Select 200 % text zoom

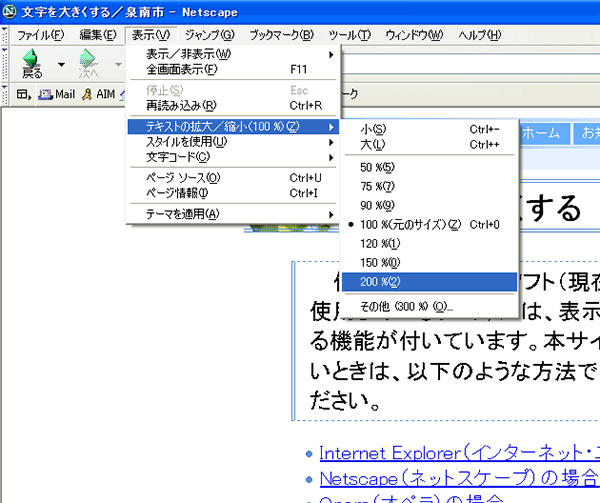coord(429,282)
